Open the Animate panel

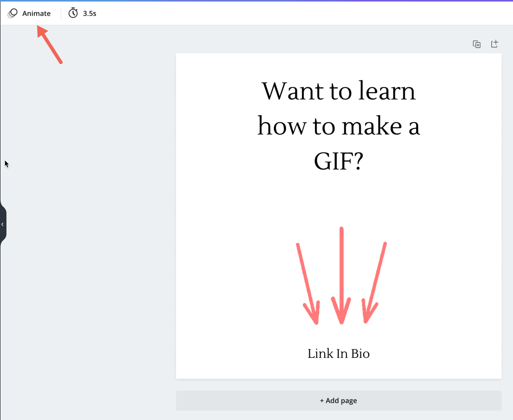click(x=29, y=13)
